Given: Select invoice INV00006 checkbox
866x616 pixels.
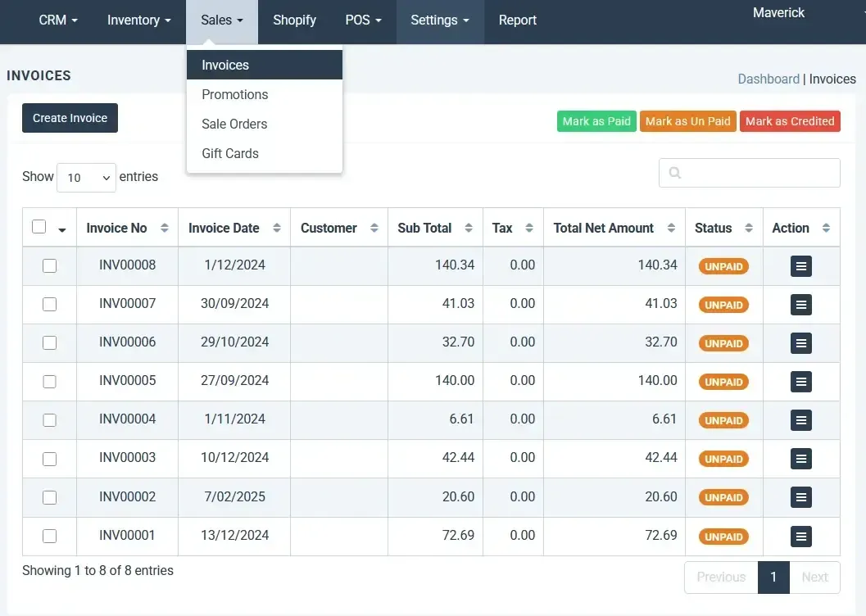Looking at the screenshot, I should 50,342.
